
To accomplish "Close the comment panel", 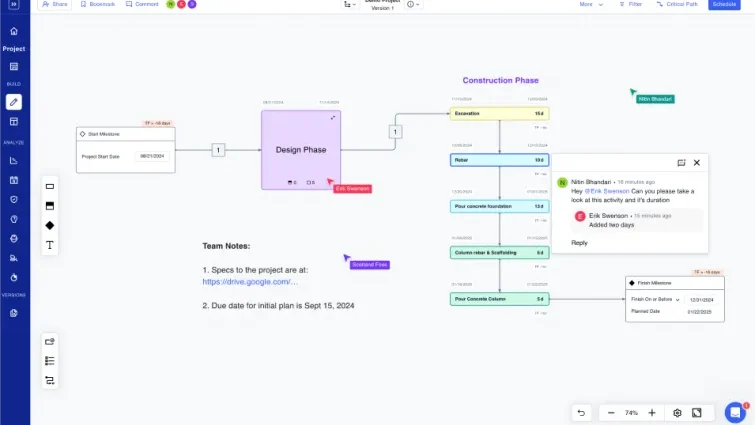I will tap(697, 163).
